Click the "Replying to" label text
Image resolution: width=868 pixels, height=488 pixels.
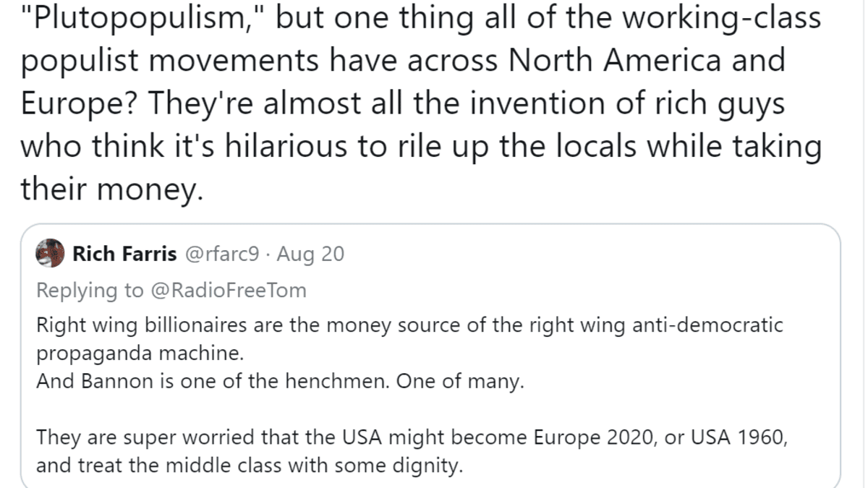click(90, 291)
